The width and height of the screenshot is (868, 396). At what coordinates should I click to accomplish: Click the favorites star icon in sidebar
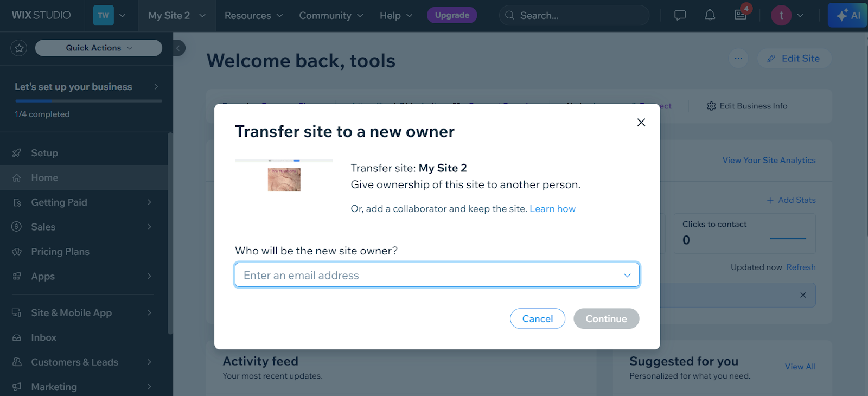tap(20, 48)
